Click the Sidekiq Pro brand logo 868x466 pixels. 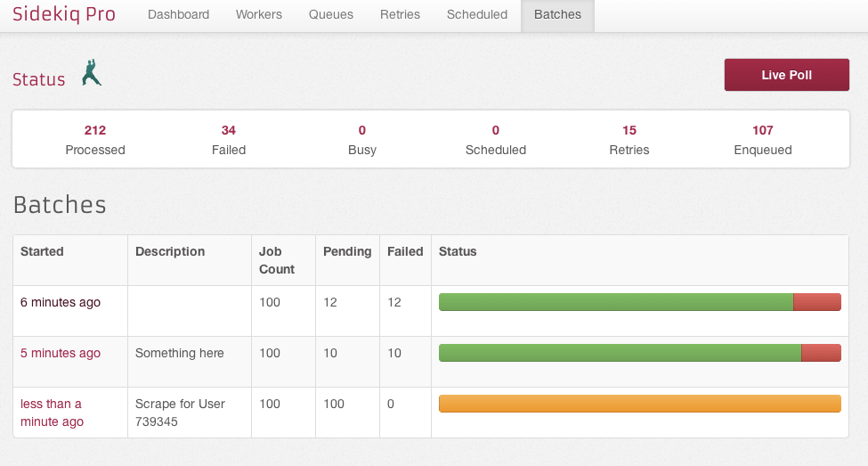[63, 14]
